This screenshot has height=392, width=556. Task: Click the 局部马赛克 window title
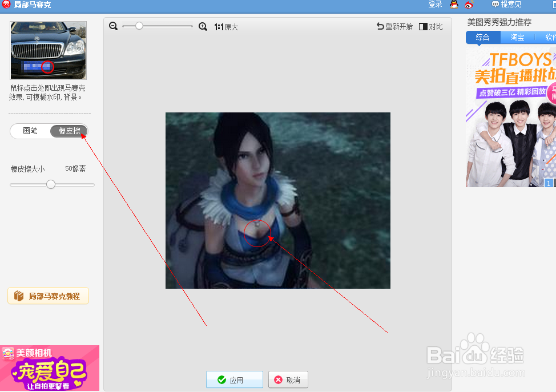click(x=33, y=5)
